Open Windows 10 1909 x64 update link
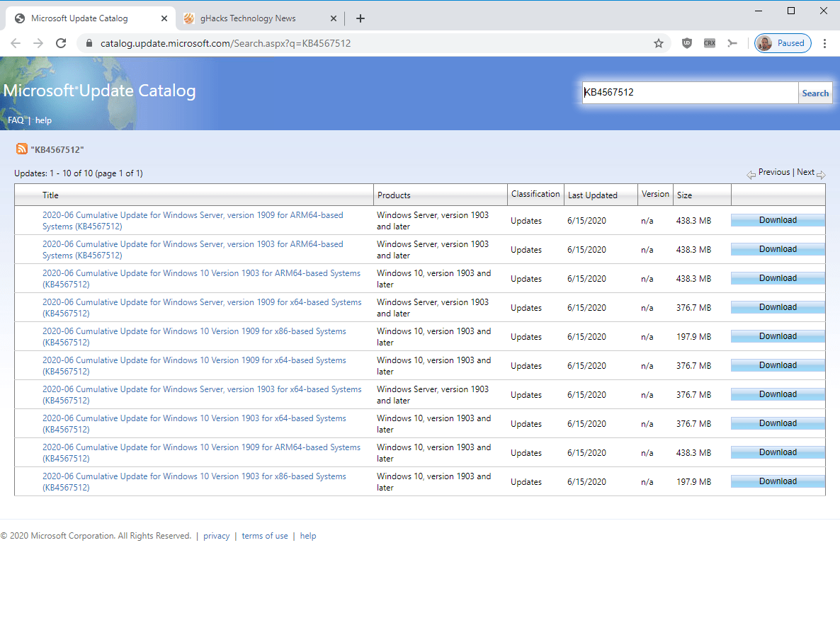Viewport: 840px width, 642px height. [x=194, y=365]
